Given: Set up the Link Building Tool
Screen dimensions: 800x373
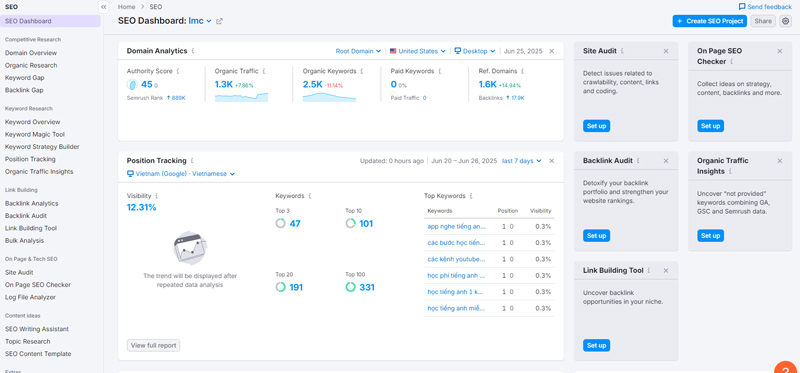Looking at the screenshot, I should [596, 345].
